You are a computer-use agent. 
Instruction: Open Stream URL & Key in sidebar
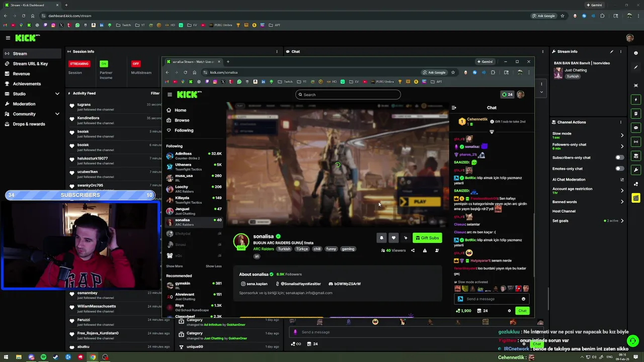pos(30,64)
